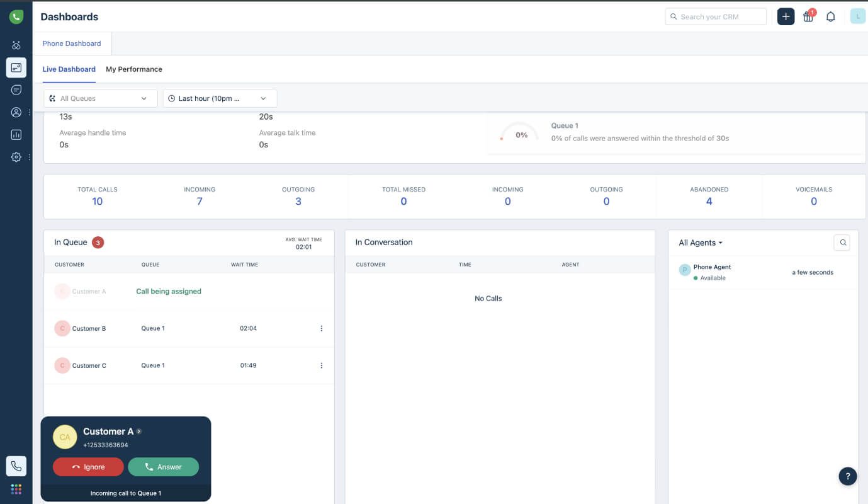Open the Contacts sidebar icon
The image size is (868, 504).
tap(16, 112)
